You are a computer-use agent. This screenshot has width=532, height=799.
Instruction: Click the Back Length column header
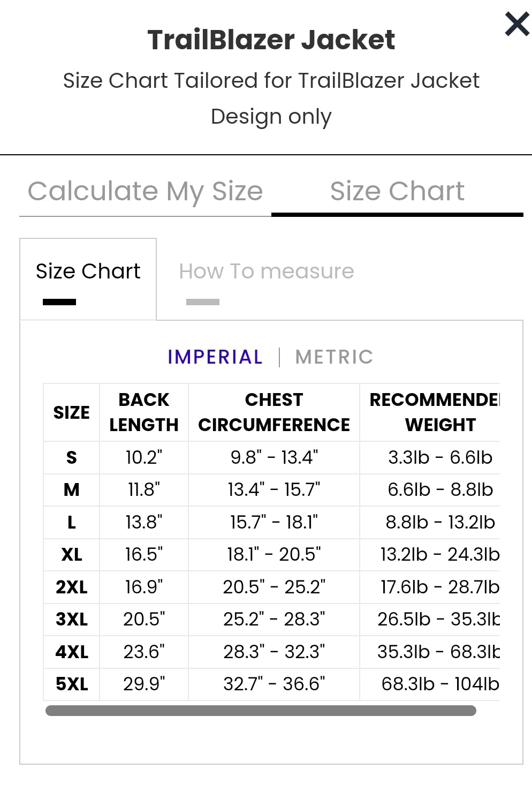click(x=143, y=412)
